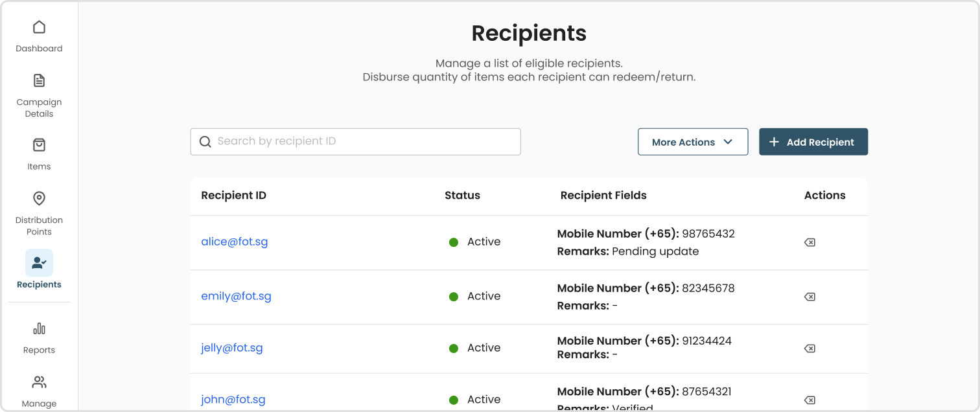Image resolution: width=980 pixels, height=412 pixels.
Task: Go to Reports label in sidebar
Action: [39, 350]
